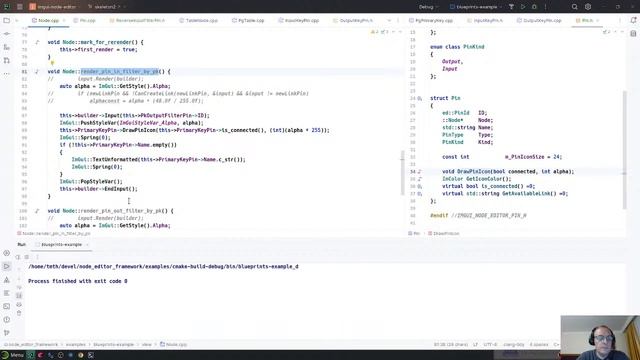Viewport: 640px width, 360px height.
Task: Open the Commit tool window icon
Action: click(x=7, y=34)
